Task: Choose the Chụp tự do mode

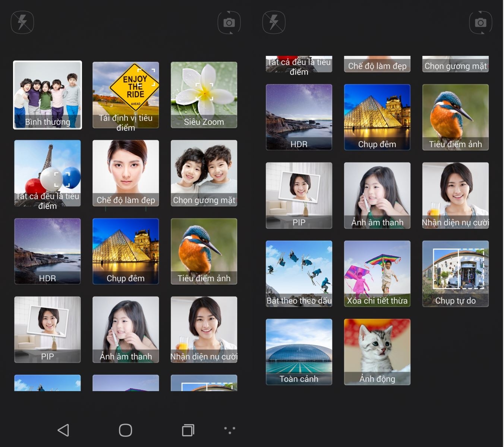Action: coord(456,274)
